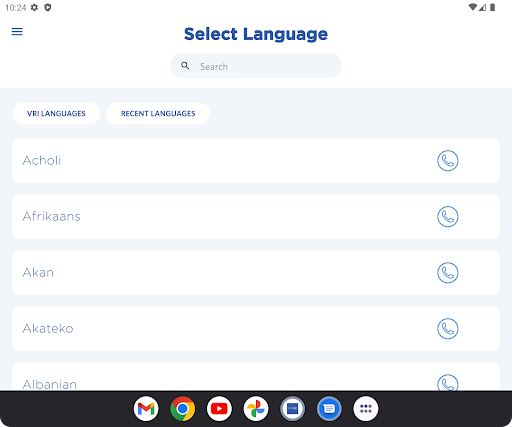Tap the settings gear in status bar
The height and width of the screenshot is (427, 512).
click(34, 7)
